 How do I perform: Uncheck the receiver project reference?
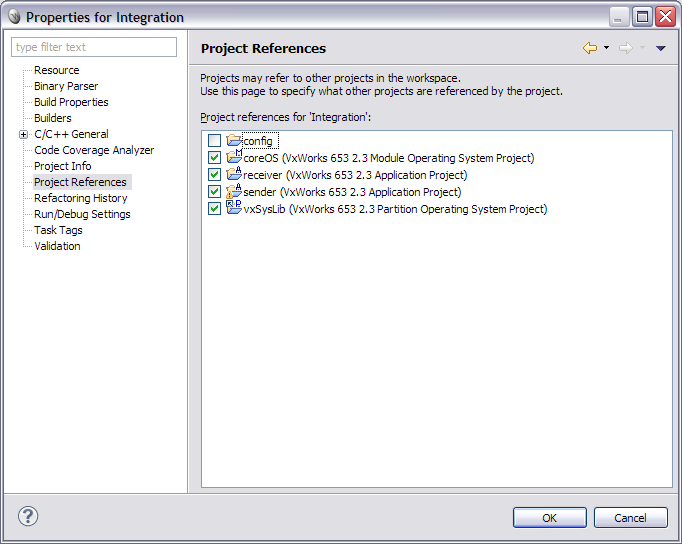click(x=214, y=174)
